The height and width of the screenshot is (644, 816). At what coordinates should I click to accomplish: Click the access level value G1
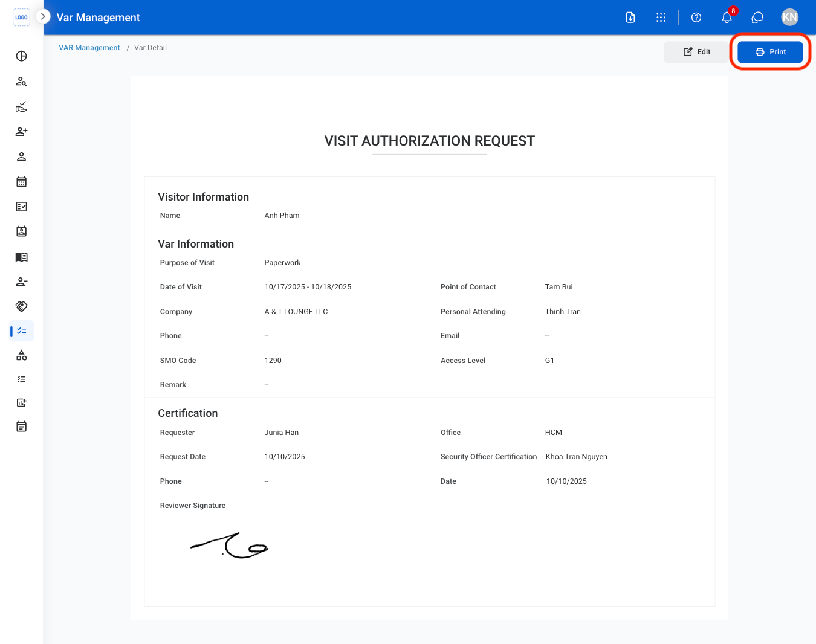coord(549,361)
